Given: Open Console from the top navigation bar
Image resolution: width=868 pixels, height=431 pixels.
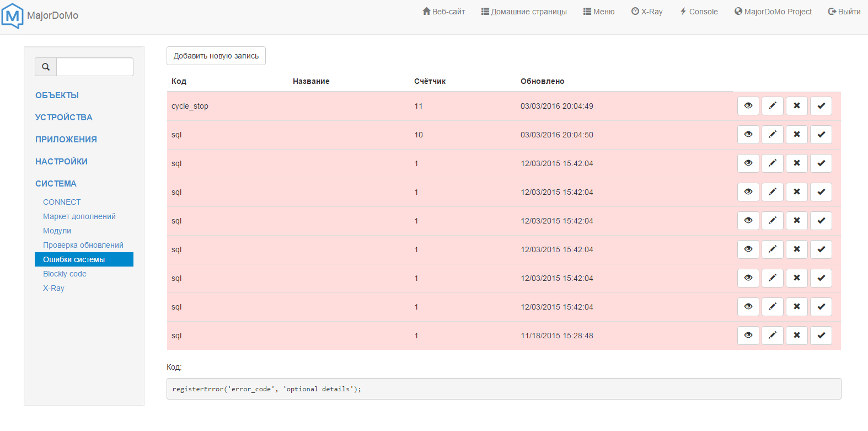Looking at the screenshot, I should click(699, 12).
